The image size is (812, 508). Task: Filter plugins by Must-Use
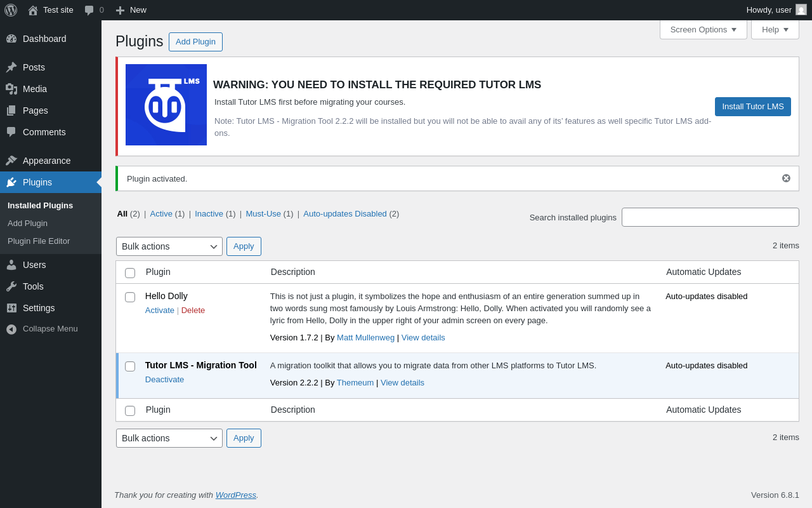pyautogui.click(x=263, y=213)
